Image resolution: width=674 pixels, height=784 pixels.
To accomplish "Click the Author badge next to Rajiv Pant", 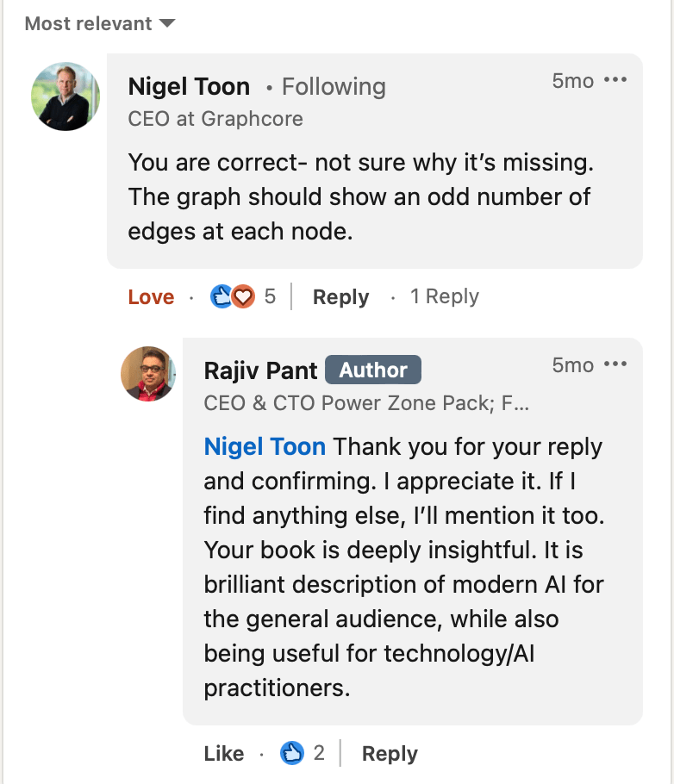I will 372,370.
